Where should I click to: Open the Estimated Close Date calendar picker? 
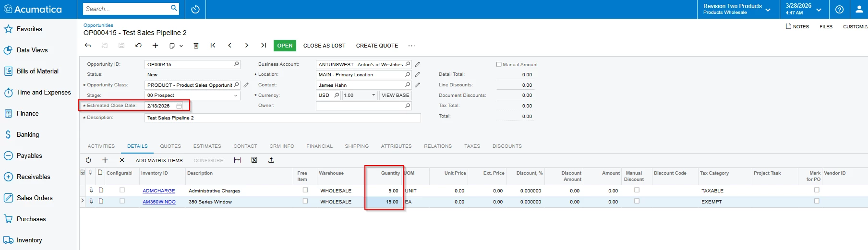[x=179, y=106]
